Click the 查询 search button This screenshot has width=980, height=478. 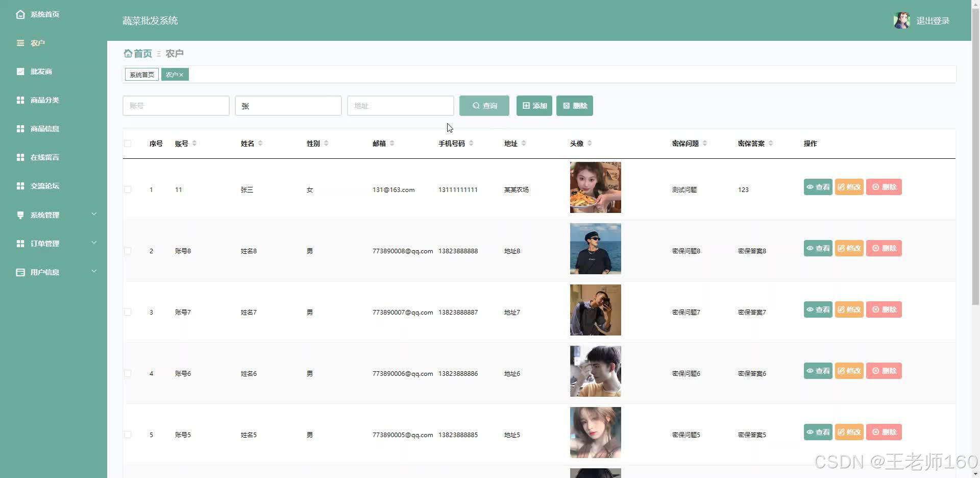484,106
